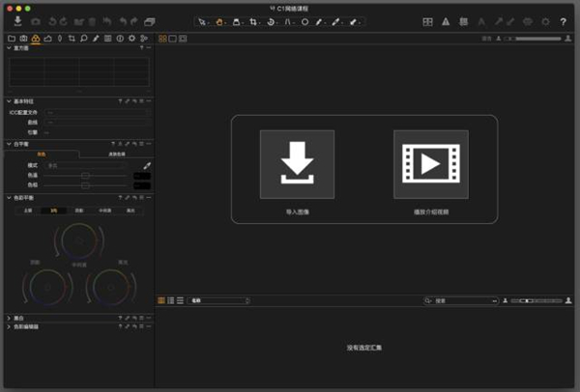The image size is (580, 392).
Task: Toggle the grid overlay icon in toolbar
Action: click(427, 20)
